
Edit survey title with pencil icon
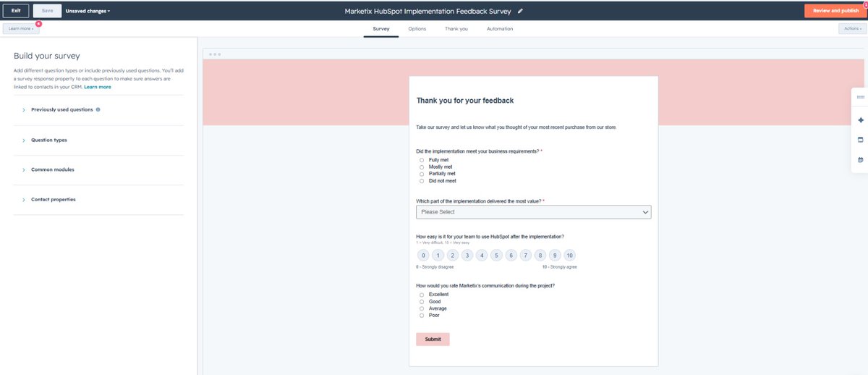[520, 11]
